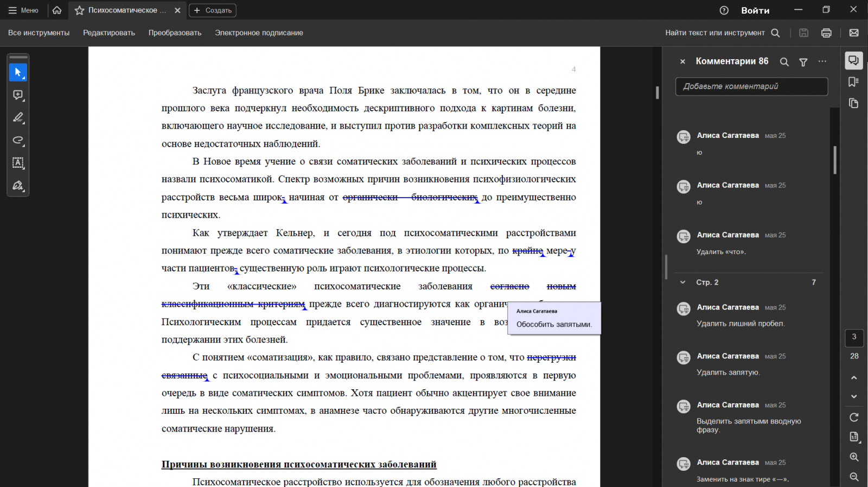Choose the add comment tool

(x=18, y=95)
